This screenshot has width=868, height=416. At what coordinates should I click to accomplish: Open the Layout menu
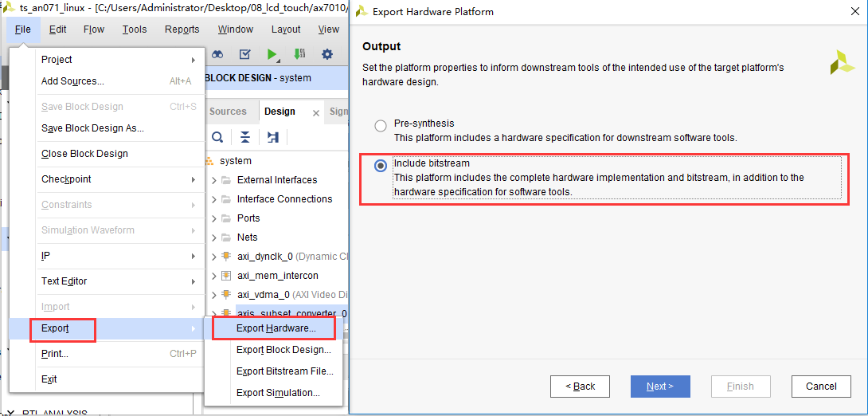click(286, 29)
